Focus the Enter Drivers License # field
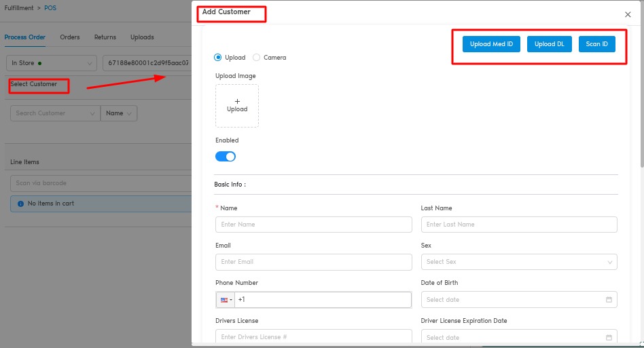Image resolution: width=644 pixels, height=348 pixels. pyautogui.click(x=313, y=336)
